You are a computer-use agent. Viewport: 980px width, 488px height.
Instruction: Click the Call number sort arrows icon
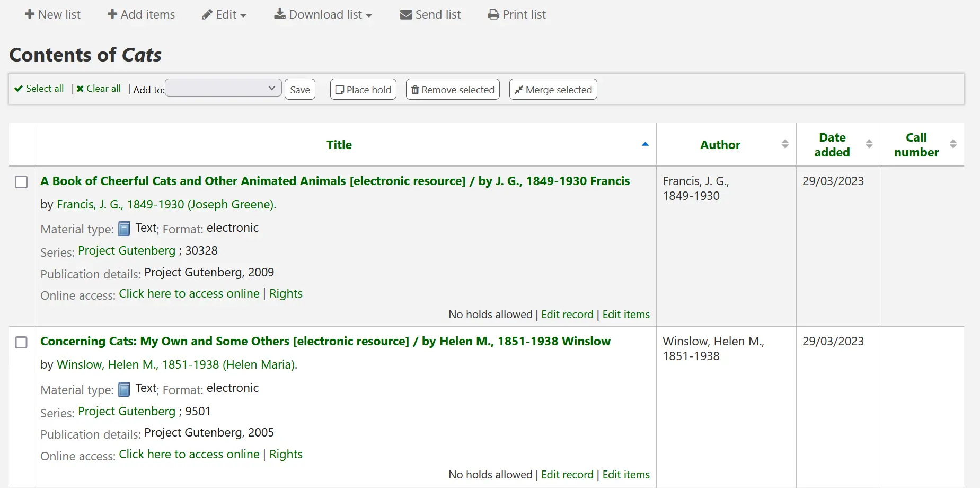point(953,144)
